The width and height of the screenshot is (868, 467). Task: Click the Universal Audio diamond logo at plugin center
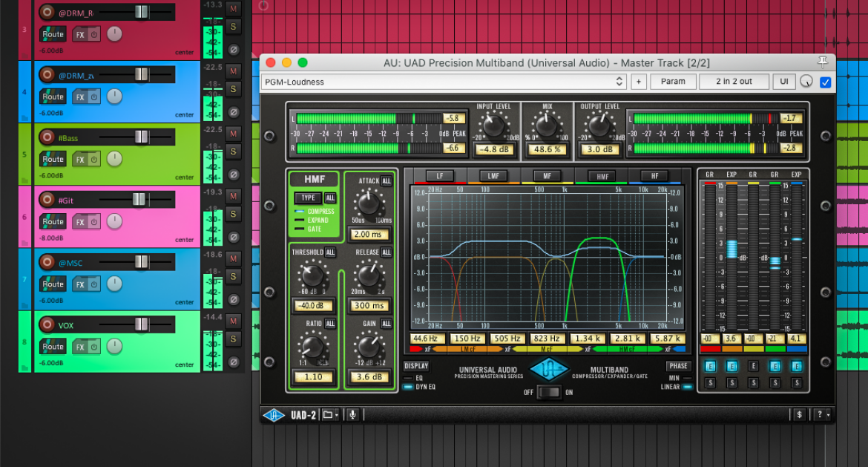pyautogui.click(x=548, y=370)
